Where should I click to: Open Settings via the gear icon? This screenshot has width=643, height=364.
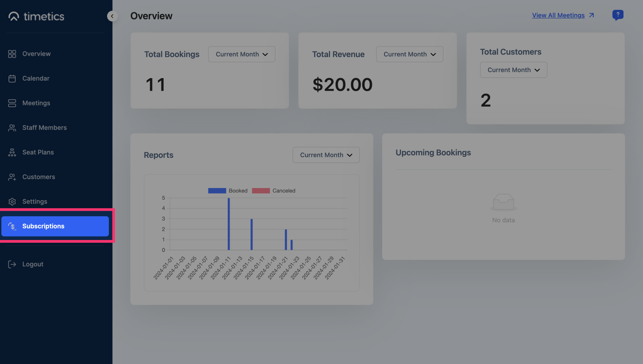(x=12, y=201)
